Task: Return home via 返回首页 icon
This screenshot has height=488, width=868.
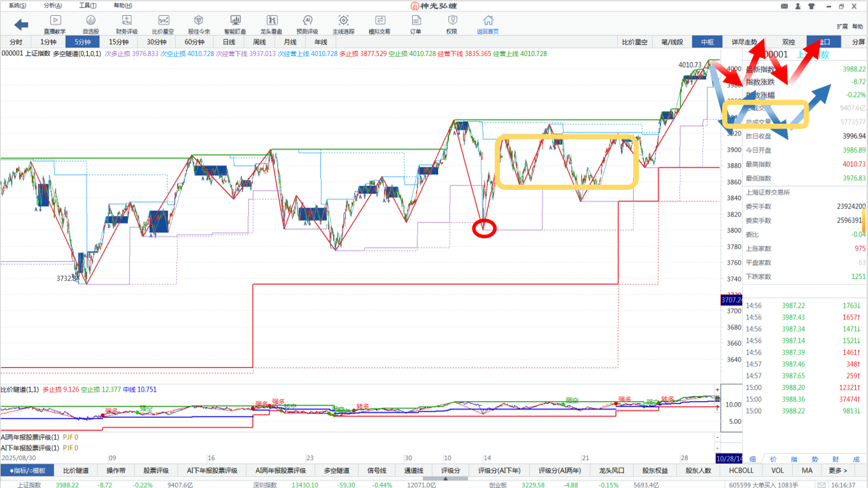Action: tap(488, 21)
